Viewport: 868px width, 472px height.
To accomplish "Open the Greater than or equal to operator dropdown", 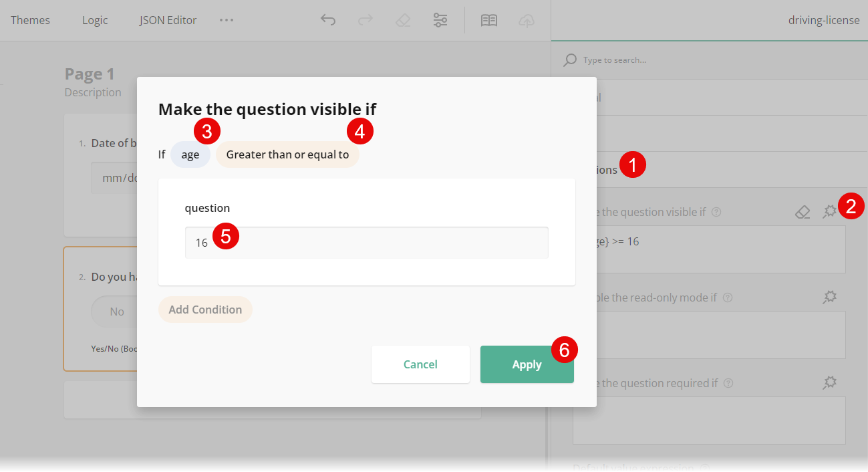I will (x=287, y=154).
